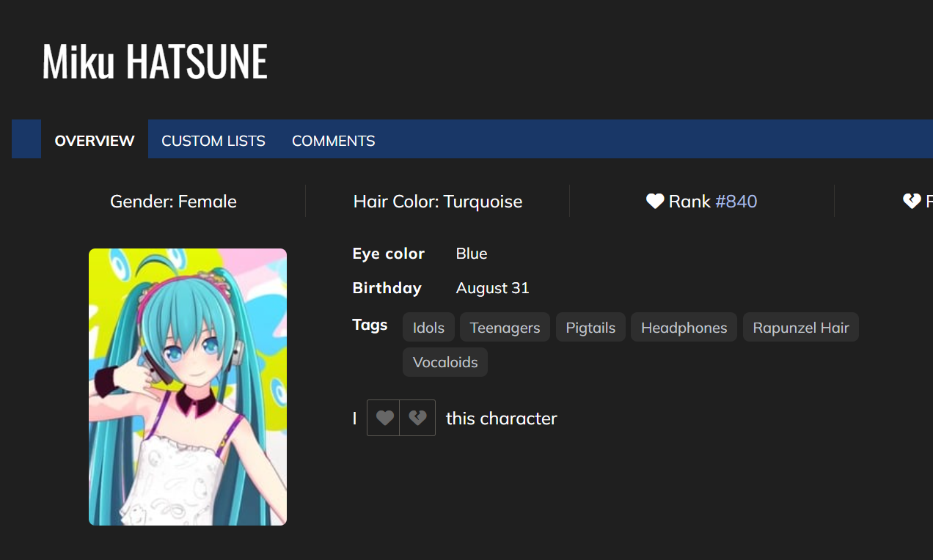
Task: Select the Idols tag
Action: point(428,328)
